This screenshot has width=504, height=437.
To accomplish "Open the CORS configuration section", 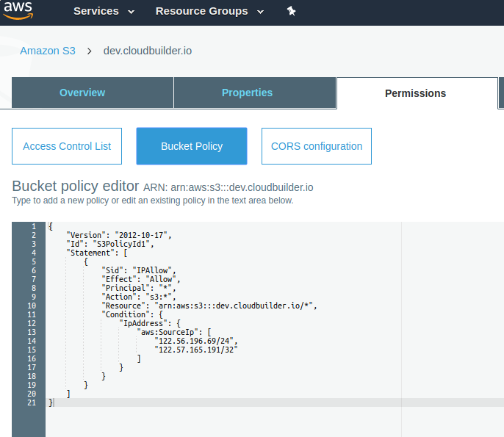I will point(317,146).
